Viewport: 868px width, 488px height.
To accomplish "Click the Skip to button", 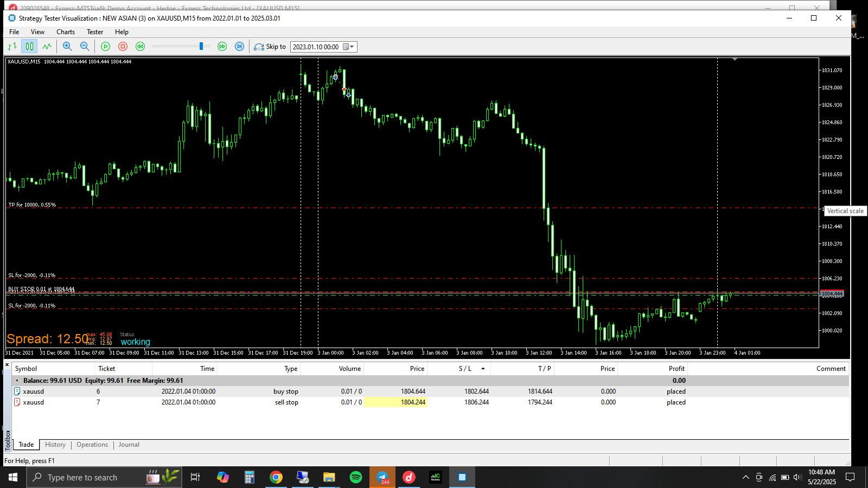I will click(270, 47).
